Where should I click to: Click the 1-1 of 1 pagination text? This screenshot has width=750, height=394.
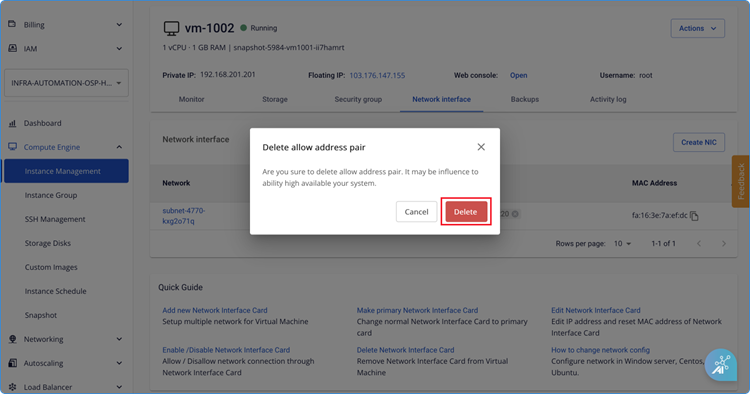[663, 244]
